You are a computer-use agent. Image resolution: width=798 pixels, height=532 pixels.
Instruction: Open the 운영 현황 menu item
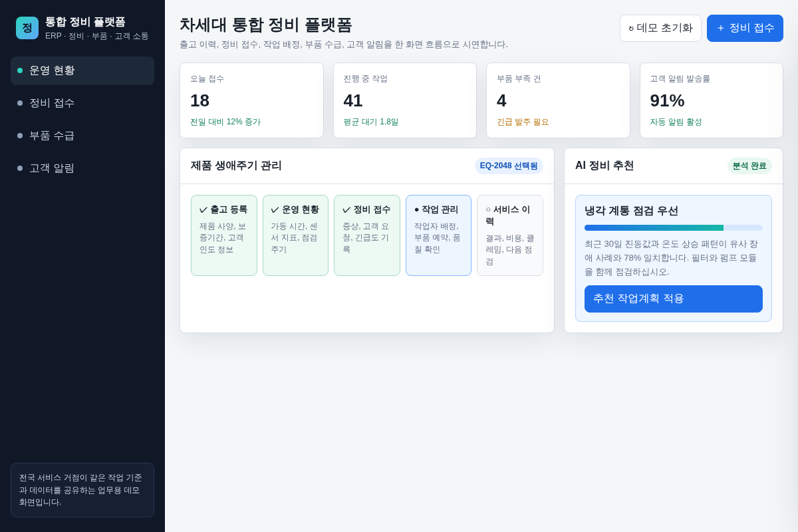click(x=82, y=70)
